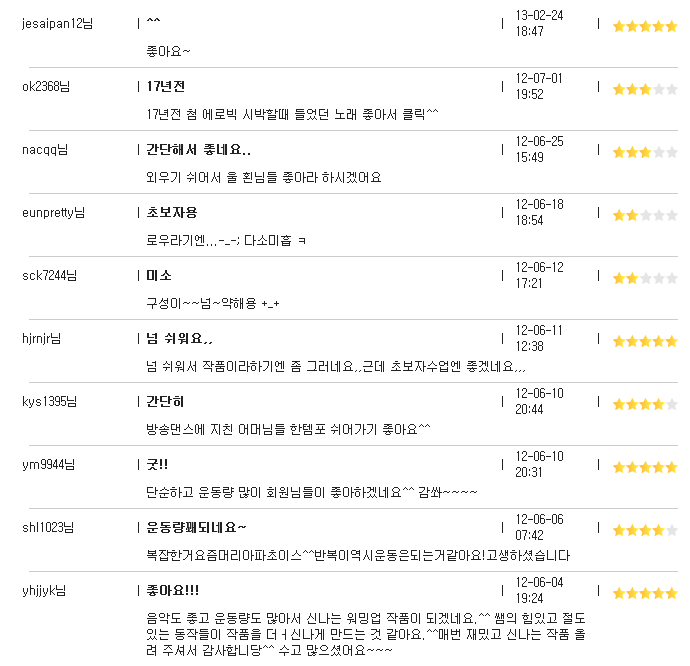
Task: Click the two-star rating on eunpretty's review
Action: pos(645,215)
